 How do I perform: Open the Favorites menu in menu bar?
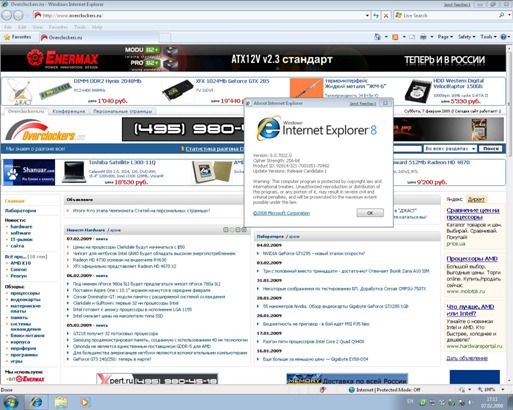tap(58, 27)
